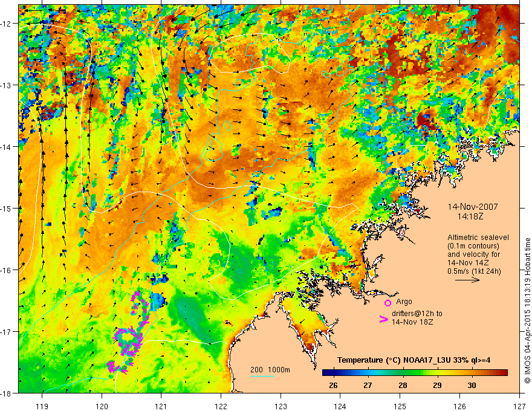This screenshot has height=411, width=532.
Task: Click the 26 value on temperature scale
Action: click(333, 385)
